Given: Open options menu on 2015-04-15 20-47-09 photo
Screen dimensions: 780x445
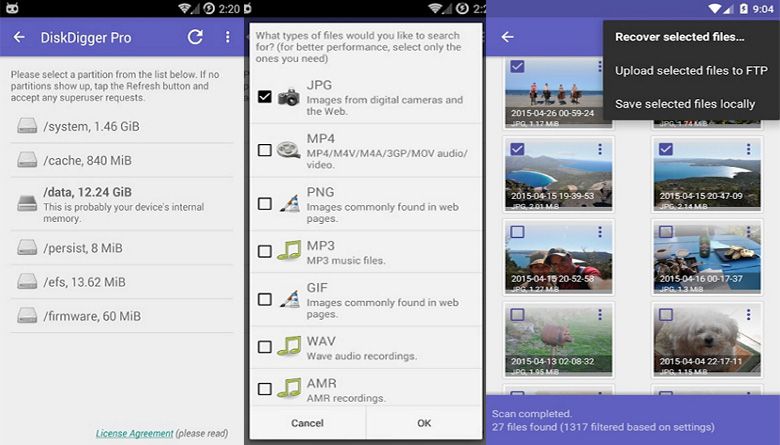Looking at the screenshot, I should 748,149.
